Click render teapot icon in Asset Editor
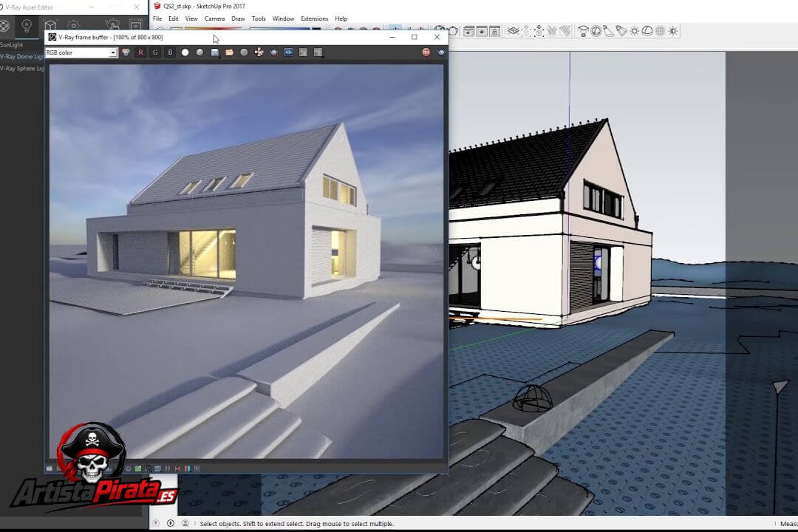The height and width of the screenshot is (532, 798). click(x=112, y=24)
